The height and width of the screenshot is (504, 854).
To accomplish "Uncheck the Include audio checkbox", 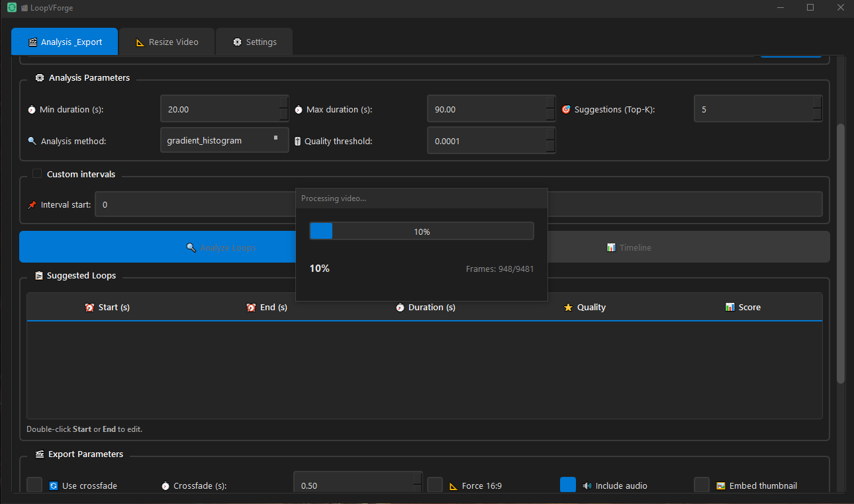I will click(568, 485).
